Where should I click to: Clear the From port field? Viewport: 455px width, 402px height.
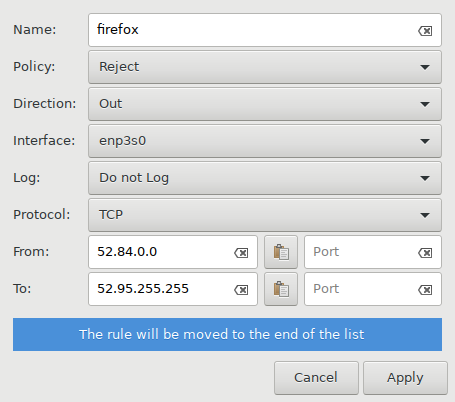(x=425, y=253)
